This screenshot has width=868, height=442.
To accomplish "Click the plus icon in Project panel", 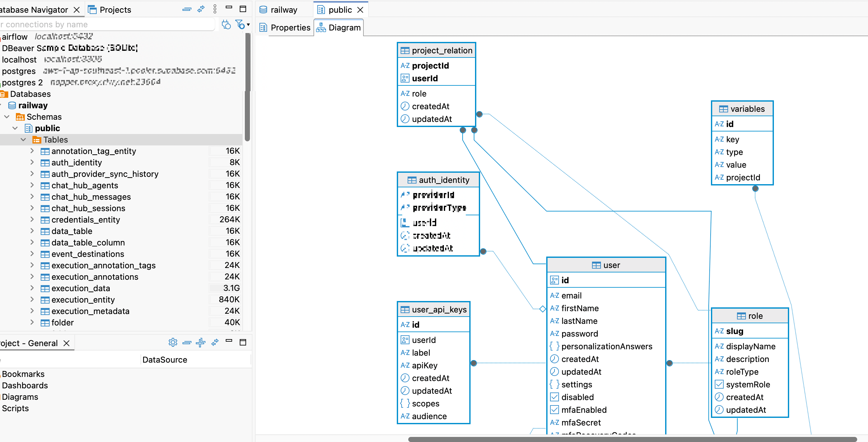I will click(201, 343).
